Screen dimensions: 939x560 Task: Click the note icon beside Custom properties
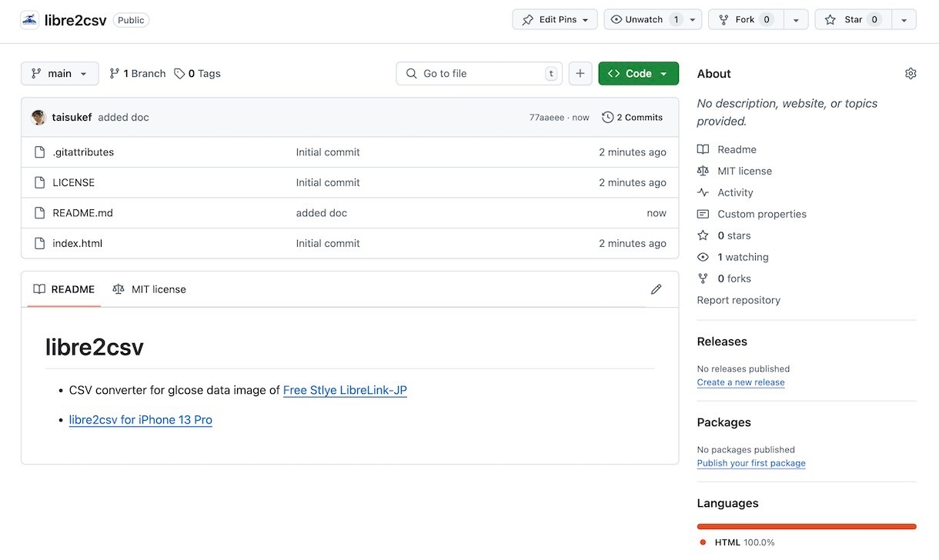coord(703,214)
